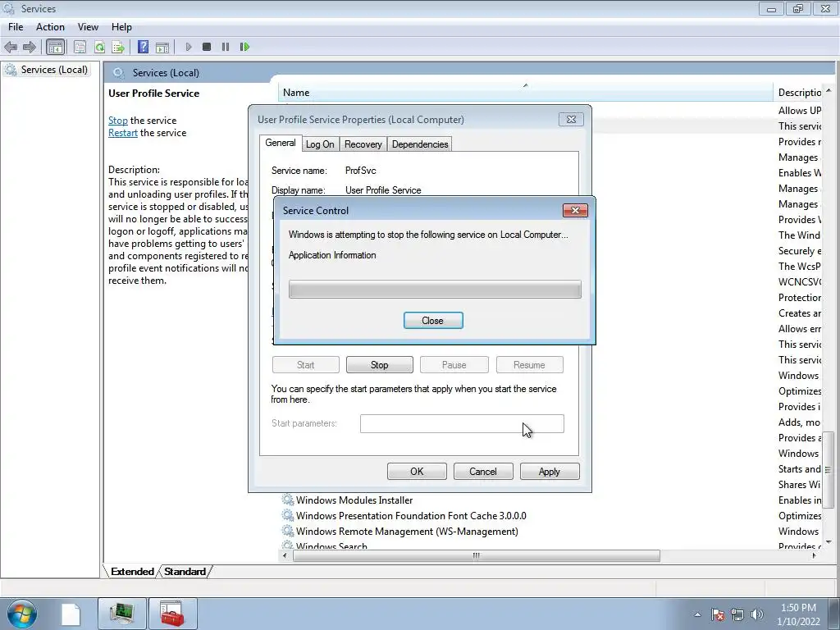The width and height of the screenshot is (840, 630).
Task: Click the Description column header
Action: point(799,92)
